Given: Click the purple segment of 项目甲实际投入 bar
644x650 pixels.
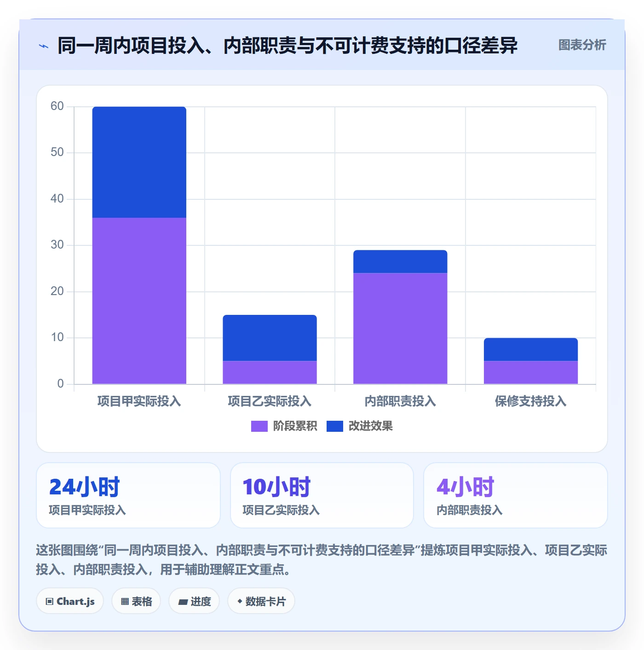Looking at the screenshot, I should (x=139, y=301).
